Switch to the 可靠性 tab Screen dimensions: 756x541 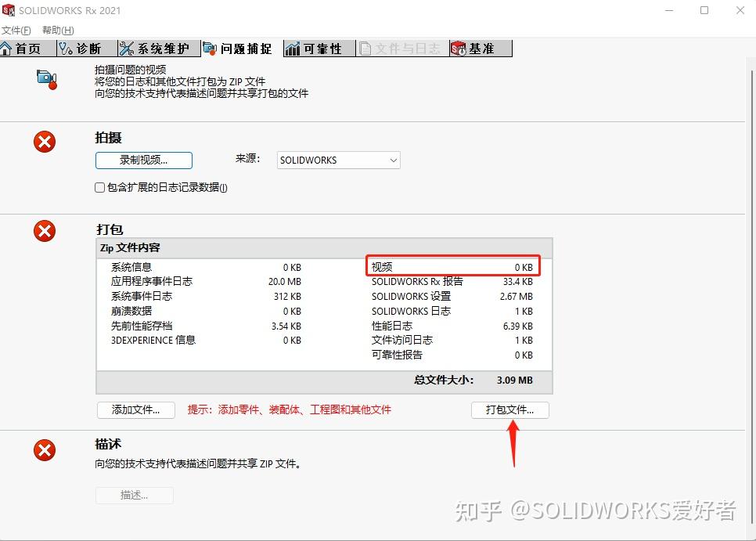pyautogui.click(x=319, y=49)
